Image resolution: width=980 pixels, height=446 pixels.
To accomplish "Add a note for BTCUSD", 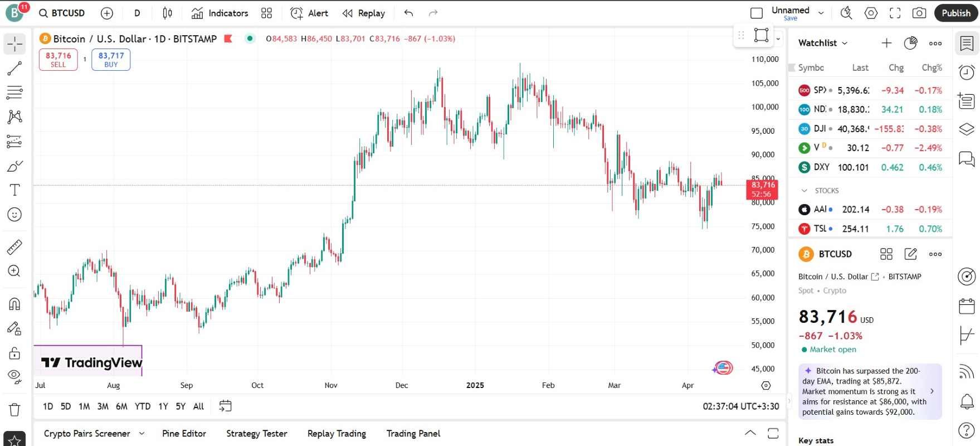I will pos(911,254).
